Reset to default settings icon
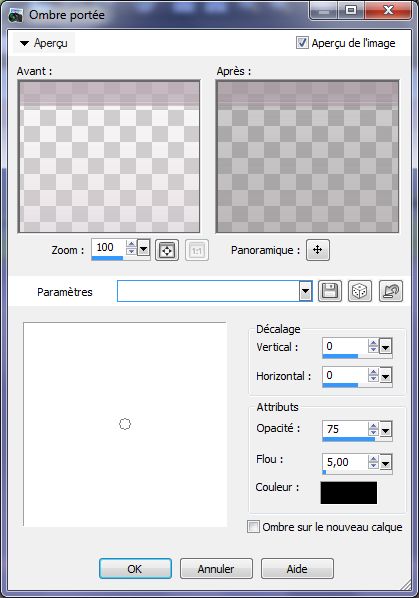The width and height of the screenshot is (419, 598). click(391, 291)
